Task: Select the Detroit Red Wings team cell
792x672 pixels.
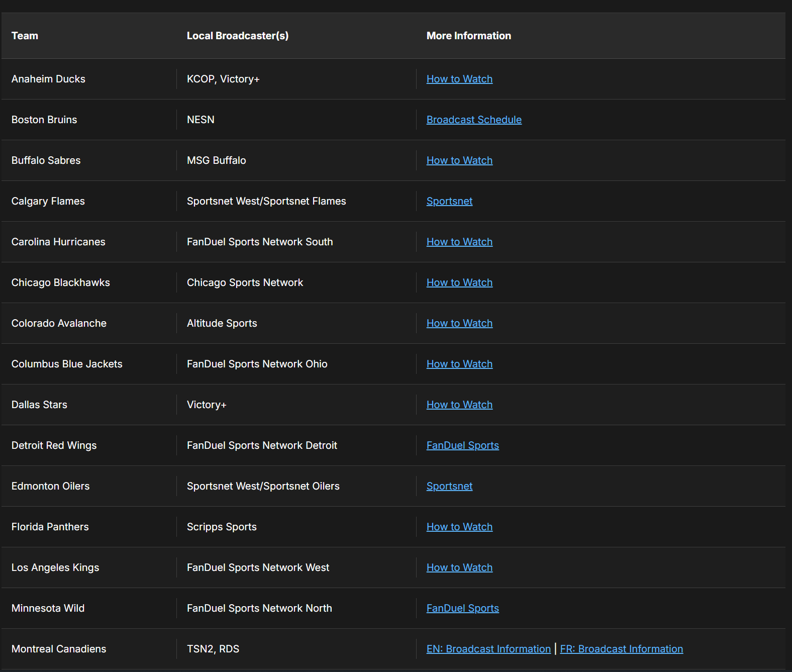Action: coord(89,445)
